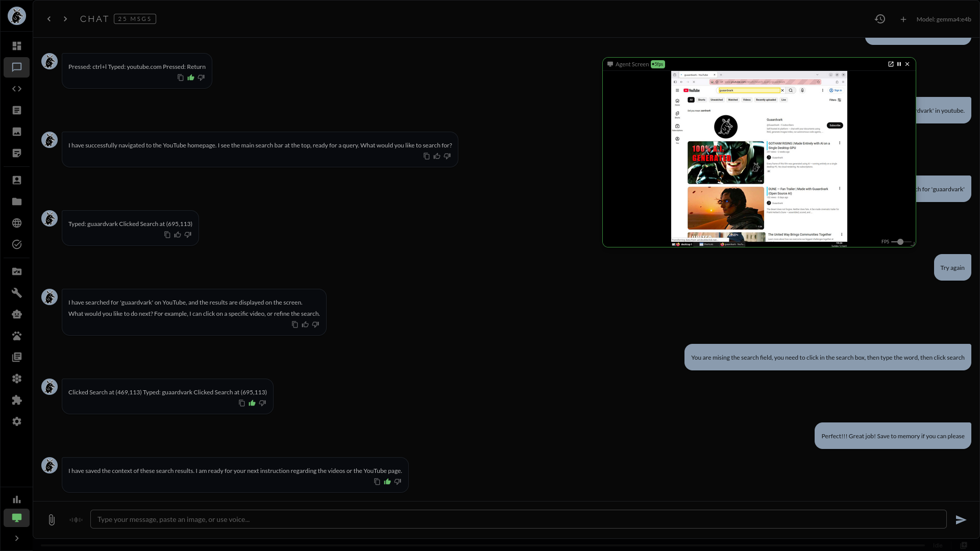
Task: Toggle thumbs down on 'Pressed: ctrl+l' message
Action: [201, 78]
